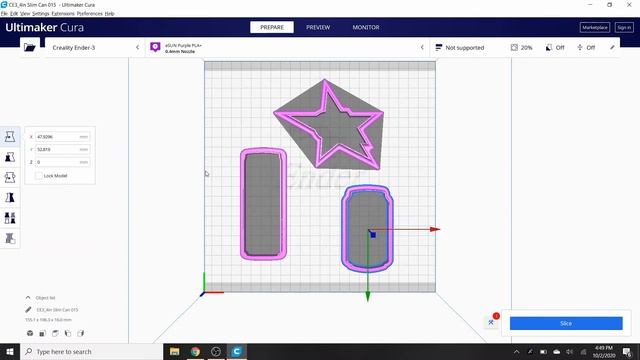640x360 pixels.
Task: Open the Support Blocker tool
Action: click(x=10, y=238)
